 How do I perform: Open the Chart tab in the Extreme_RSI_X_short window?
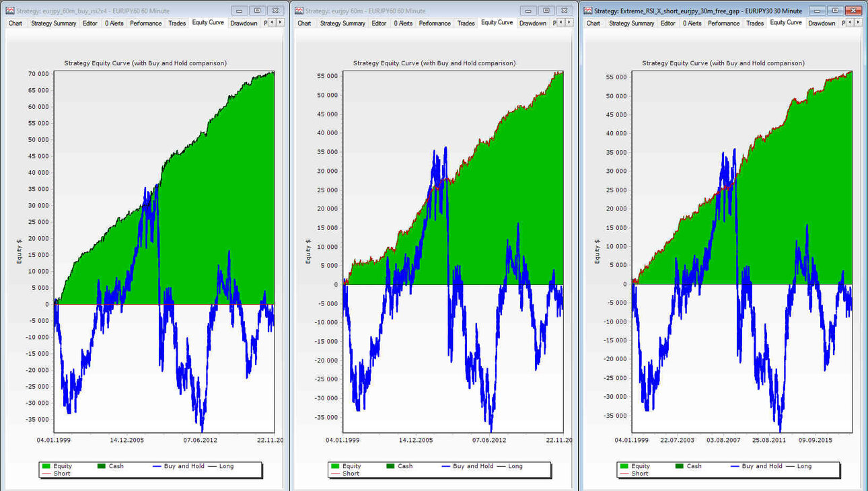pos(593,23)
